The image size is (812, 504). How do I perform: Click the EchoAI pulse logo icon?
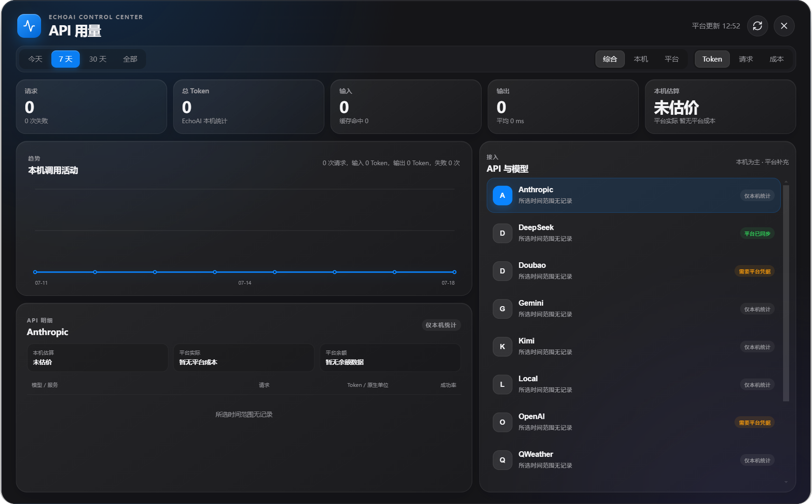click(29, 26)
